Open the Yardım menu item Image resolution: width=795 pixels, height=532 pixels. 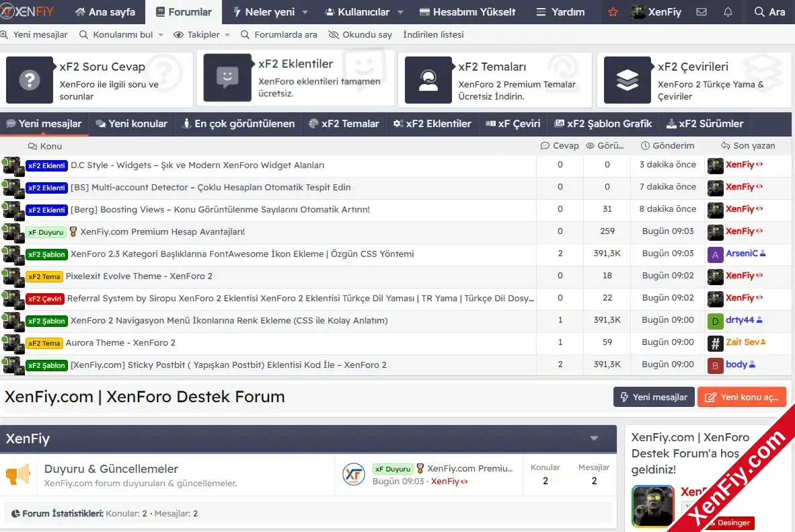(561, 11)
